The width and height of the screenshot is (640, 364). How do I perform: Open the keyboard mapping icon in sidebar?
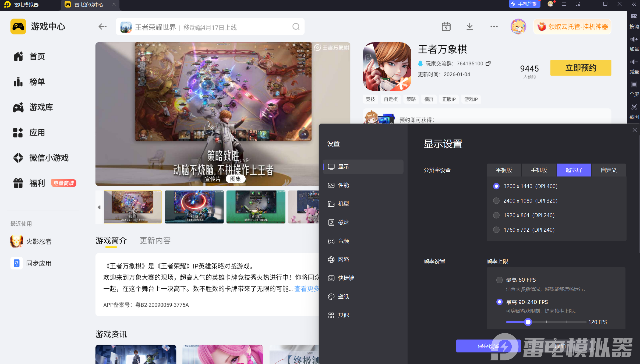tap(634, 17)
